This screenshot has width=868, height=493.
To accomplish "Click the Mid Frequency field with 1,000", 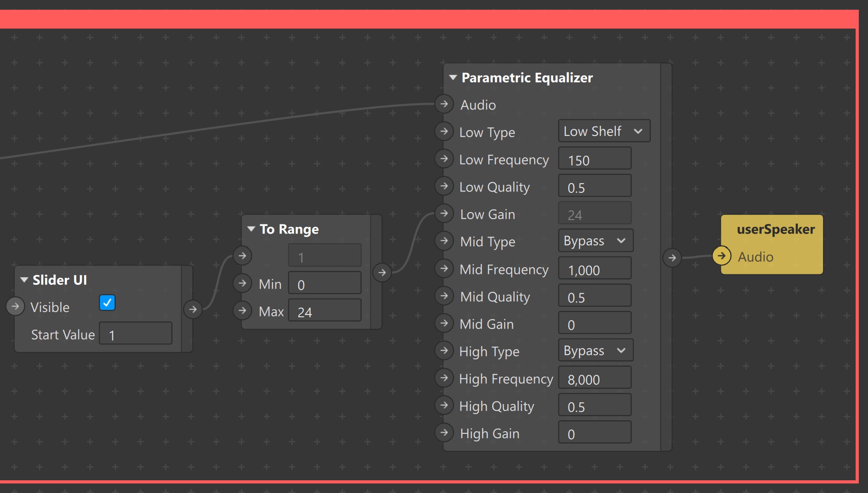I will tap(595, 268).
